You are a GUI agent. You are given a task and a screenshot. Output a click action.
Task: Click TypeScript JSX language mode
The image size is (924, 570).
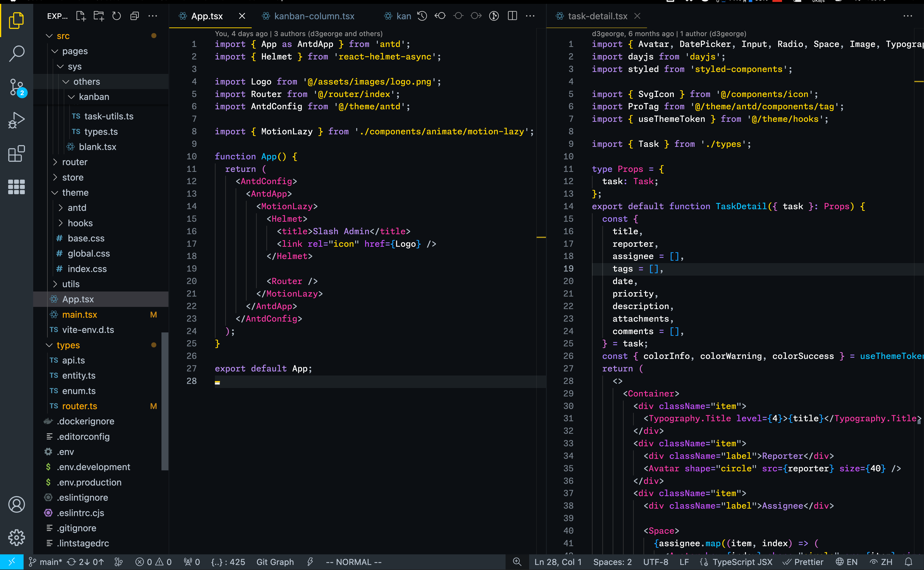click(x=742, y=562)
